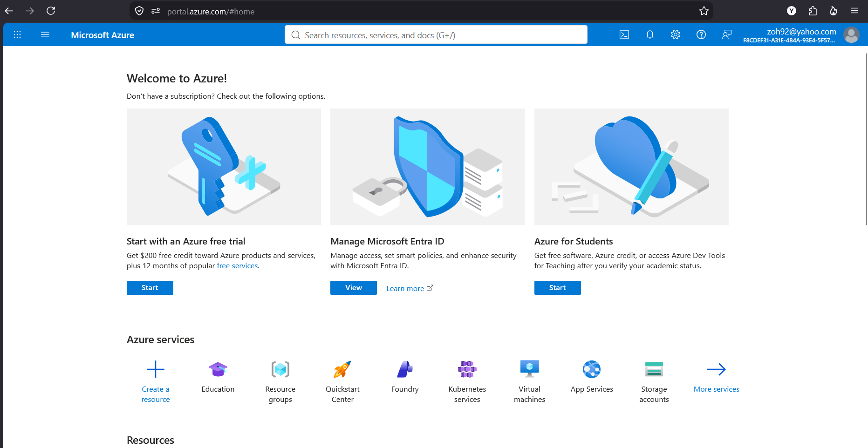The image size is (868, 448).
Task: Click the Resource groups label text
Action: coord(280,394)
